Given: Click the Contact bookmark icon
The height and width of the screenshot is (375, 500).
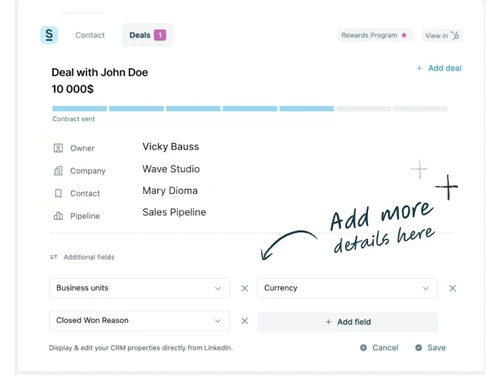Looking at the screenshot, I should coord(58,193).
